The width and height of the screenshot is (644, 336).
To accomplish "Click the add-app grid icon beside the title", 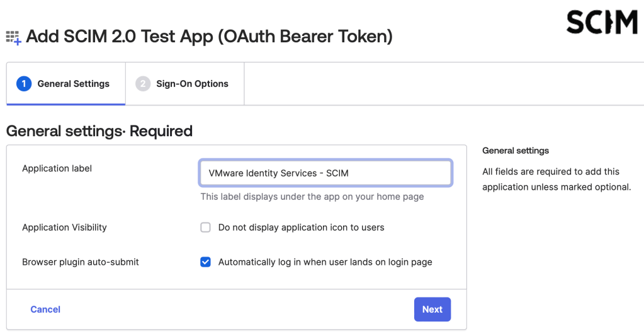I will (13, 37).
